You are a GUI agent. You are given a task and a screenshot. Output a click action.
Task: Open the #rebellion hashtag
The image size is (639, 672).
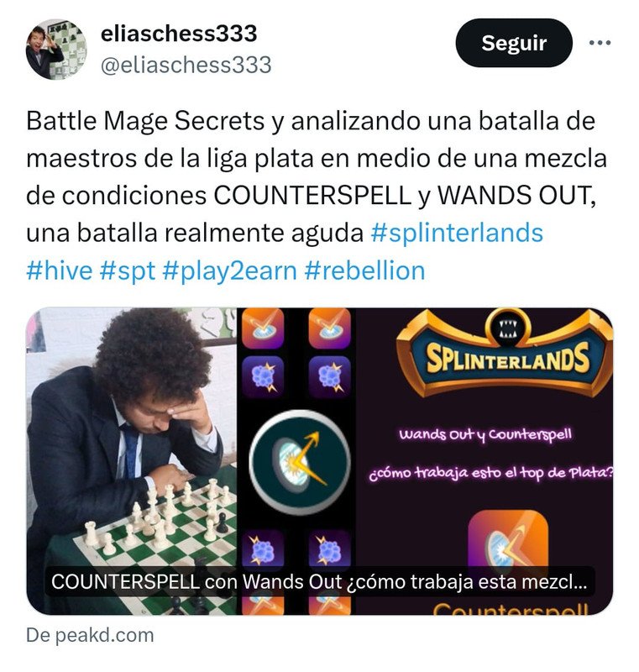point(365,270)
